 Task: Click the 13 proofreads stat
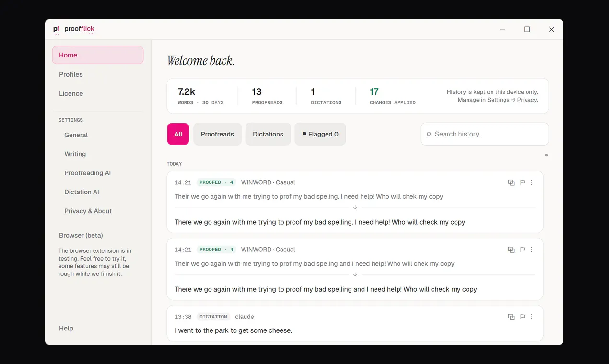click(x=267, y=96)
